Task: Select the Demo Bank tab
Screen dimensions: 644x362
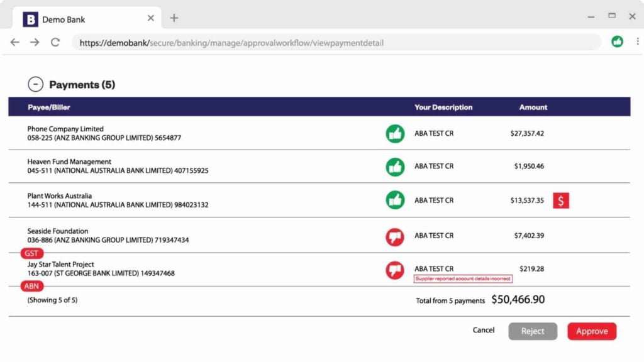Action: (x=87, y=18)
